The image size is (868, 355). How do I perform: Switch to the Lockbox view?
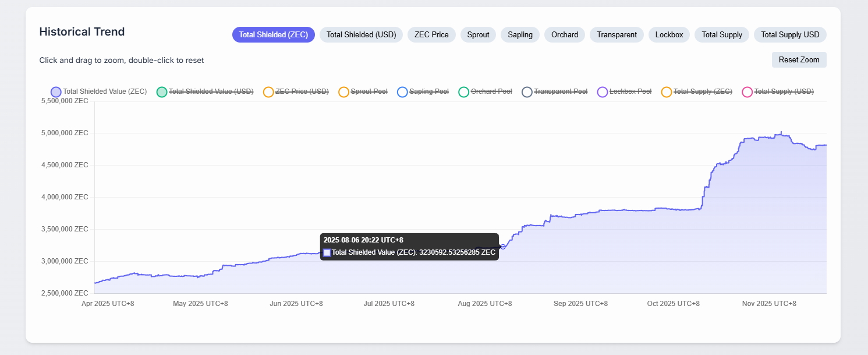click(669, 34)
